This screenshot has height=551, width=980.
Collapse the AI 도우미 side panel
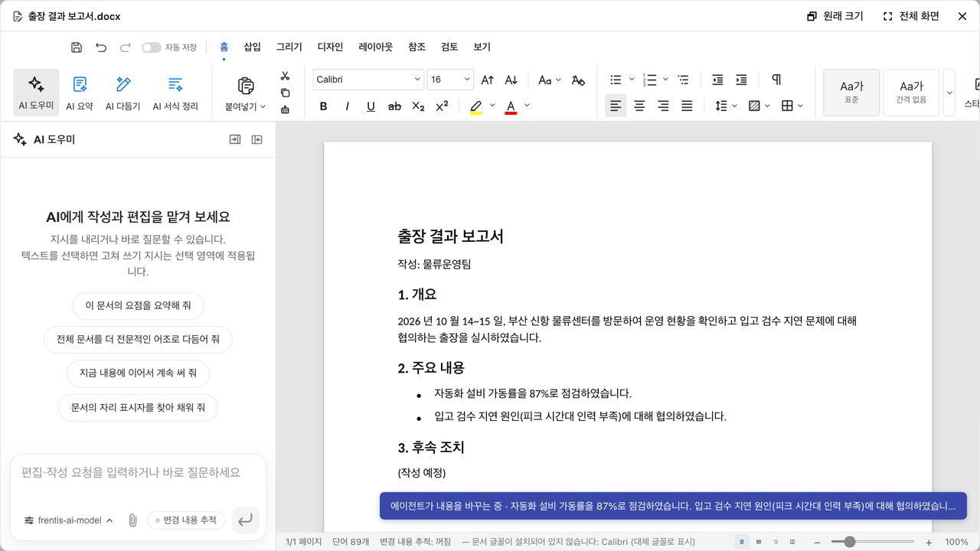pyautogui.click(x=257, y=139)
